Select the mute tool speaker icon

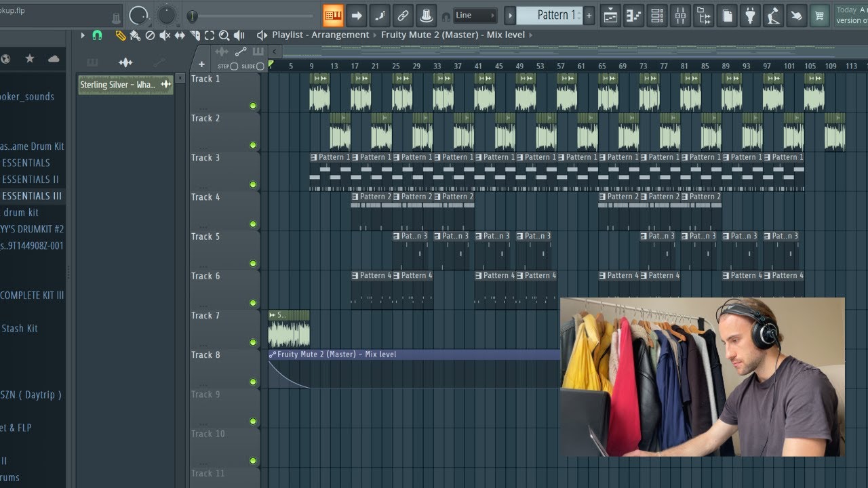pos(165,35)
